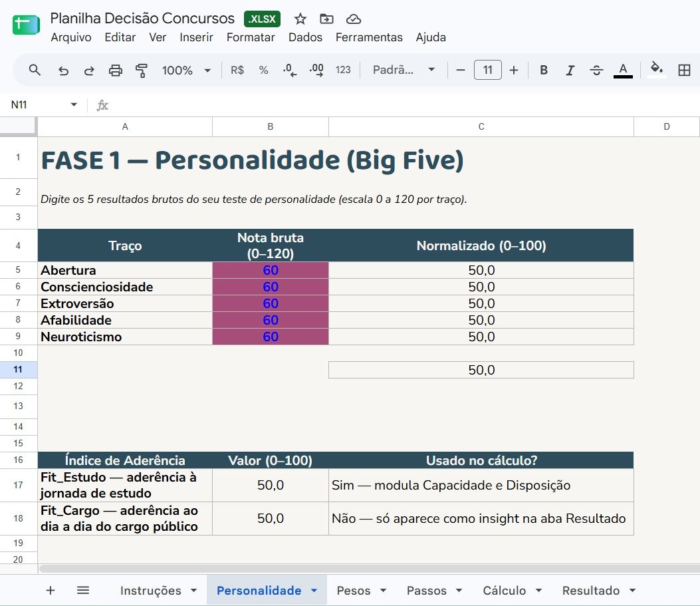Viewport: 700px width, 606px height.
Task: Increase decimal places
Action: click(316, 70)
